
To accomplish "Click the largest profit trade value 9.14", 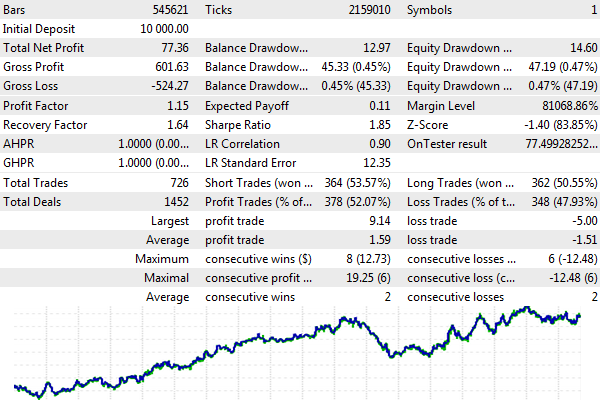I will point(380,221).
